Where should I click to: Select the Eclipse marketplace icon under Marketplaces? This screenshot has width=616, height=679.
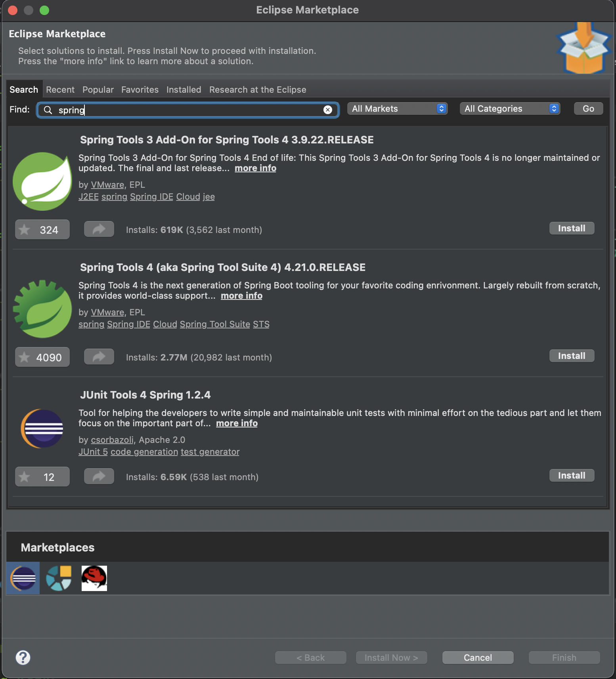pyautogui.click(x=23, y=578)
